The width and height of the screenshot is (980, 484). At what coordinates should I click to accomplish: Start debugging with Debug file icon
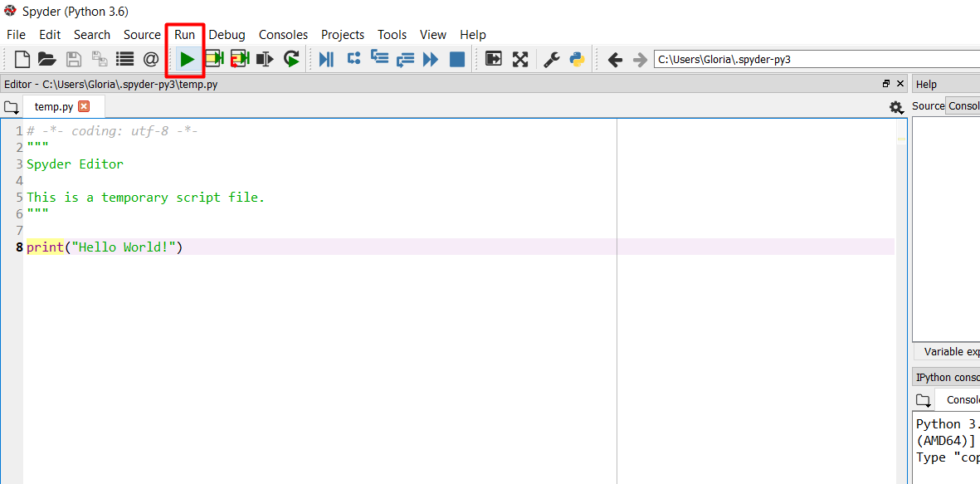pos(327,59)
